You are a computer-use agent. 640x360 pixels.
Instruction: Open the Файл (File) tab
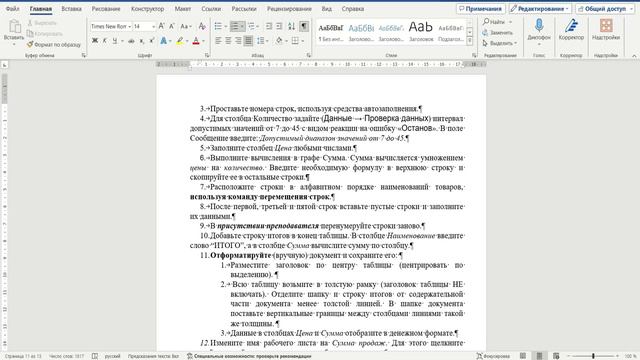[x=13, y=9]
